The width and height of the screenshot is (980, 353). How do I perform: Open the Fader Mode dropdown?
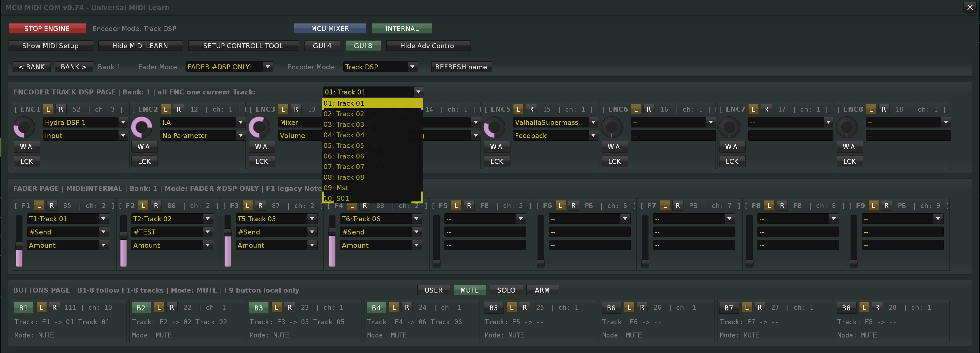(229, 67)
